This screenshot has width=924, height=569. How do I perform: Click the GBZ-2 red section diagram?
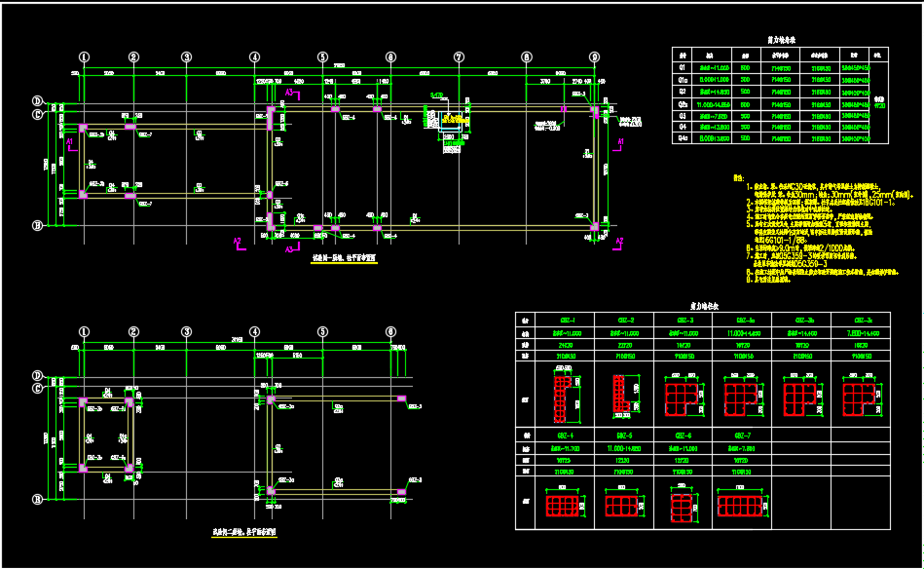621,394
